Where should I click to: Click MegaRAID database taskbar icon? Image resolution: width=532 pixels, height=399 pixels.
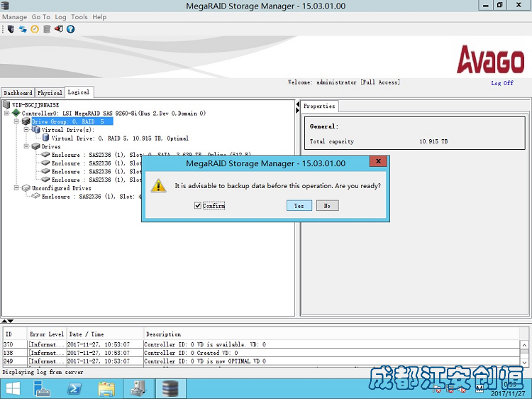pos(170,389)
